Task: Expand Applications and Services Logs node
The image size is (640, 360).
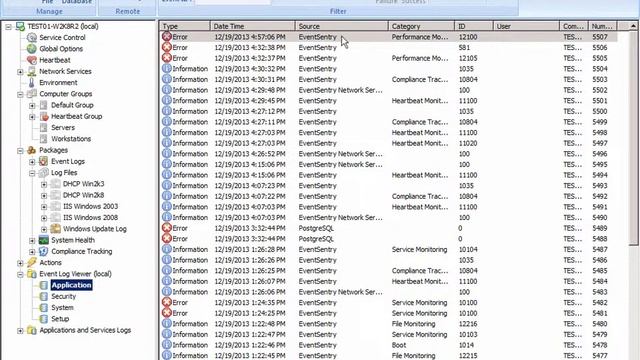Action: pyautogui.click(x=20, y=331)
